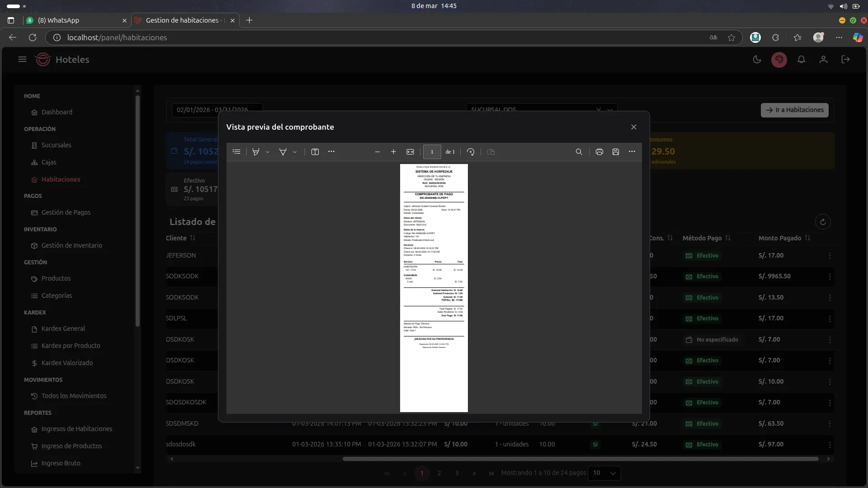The width and height of the screenshot is (868, 488).
Task: Zoom out the receipt preview
Action: 377,152
